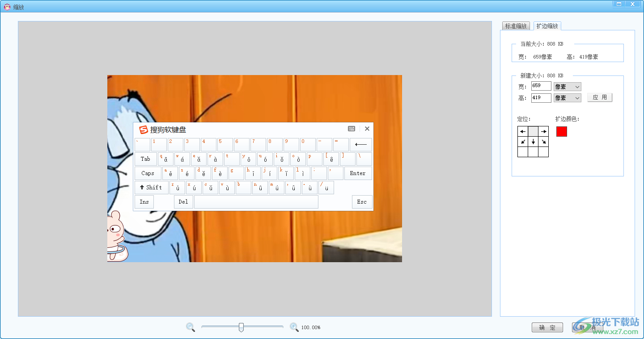644x339 pixels.
Task: Choose the down-right diagonal arrow anchor
Action: click(543, 142)
